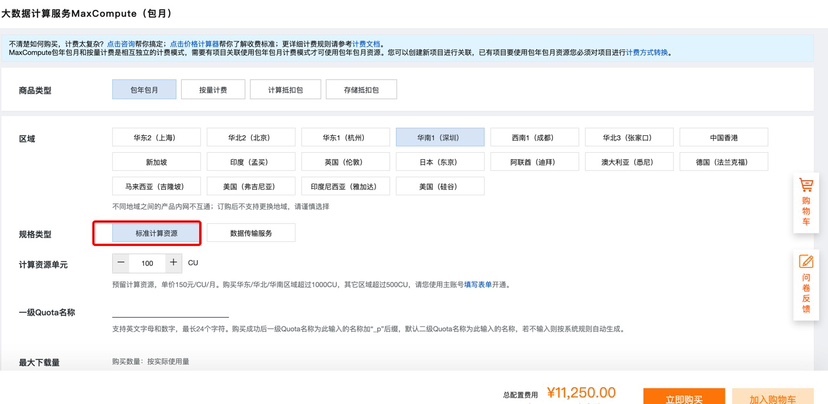Choose region 新加坡
The height and width of the screenshot is (404, 828).
pyautogui.click(x=156, y=162)
